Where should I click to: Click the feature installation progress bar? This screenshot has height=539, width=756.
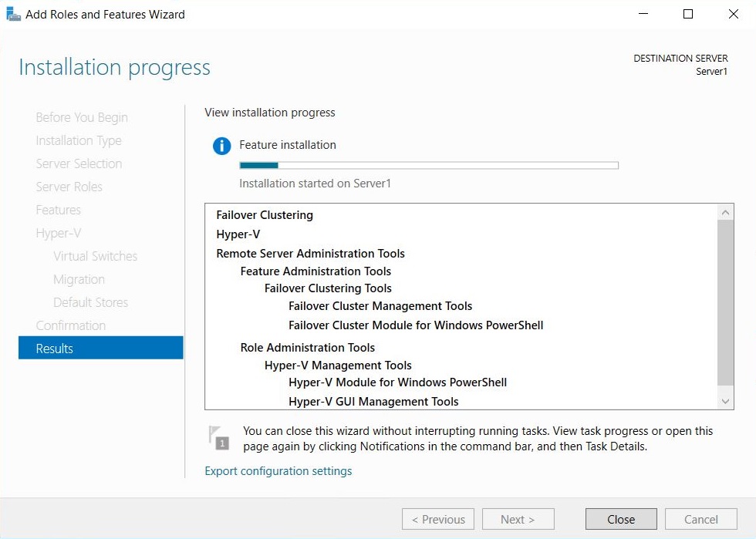(x=429, y=165)
